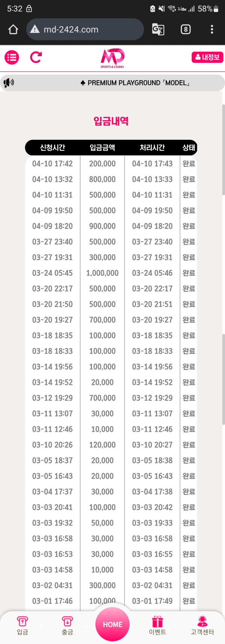Open the Google Translate icon
The width and height of the screenshot is (225, 644).
[x=158, y=29]
